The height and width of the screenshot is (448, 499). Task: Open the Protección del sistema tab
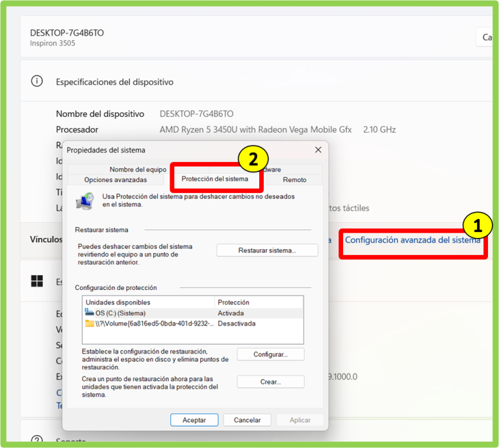214,179
